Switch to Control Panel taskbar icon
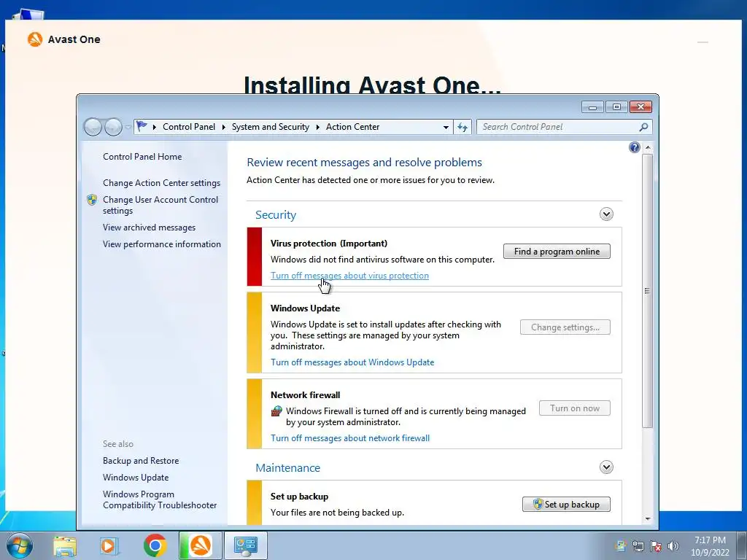 (x=246, y=545)
